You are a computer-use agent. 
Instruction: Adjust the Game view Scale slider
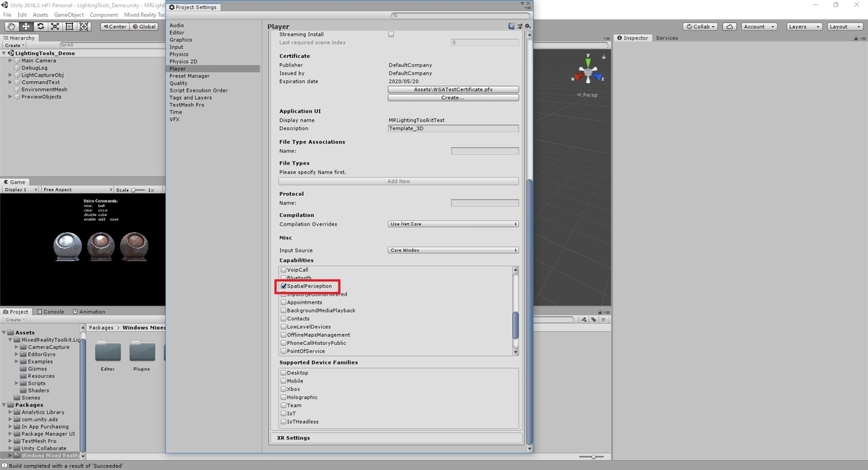[137, 189]
